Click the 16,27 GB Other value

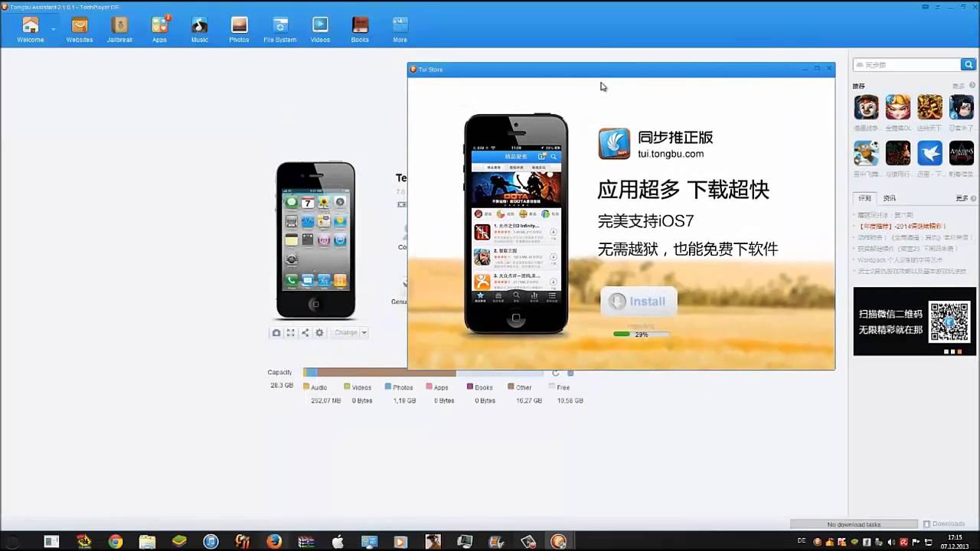[529, 400]
